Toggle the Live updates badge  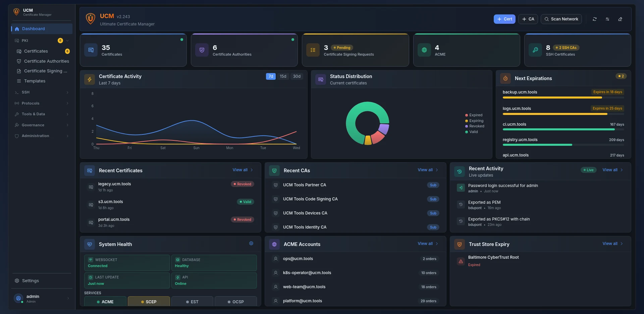point(589,170)
